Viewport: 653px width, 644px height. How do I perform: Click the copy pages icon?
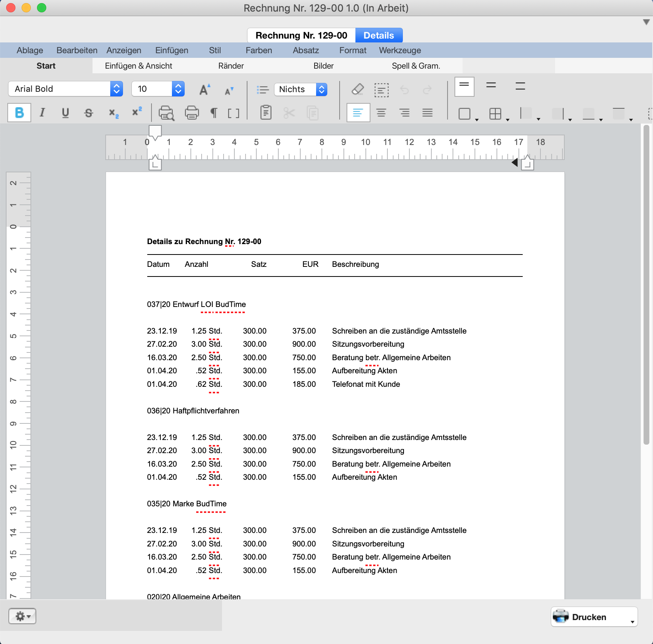click(312, 113)
